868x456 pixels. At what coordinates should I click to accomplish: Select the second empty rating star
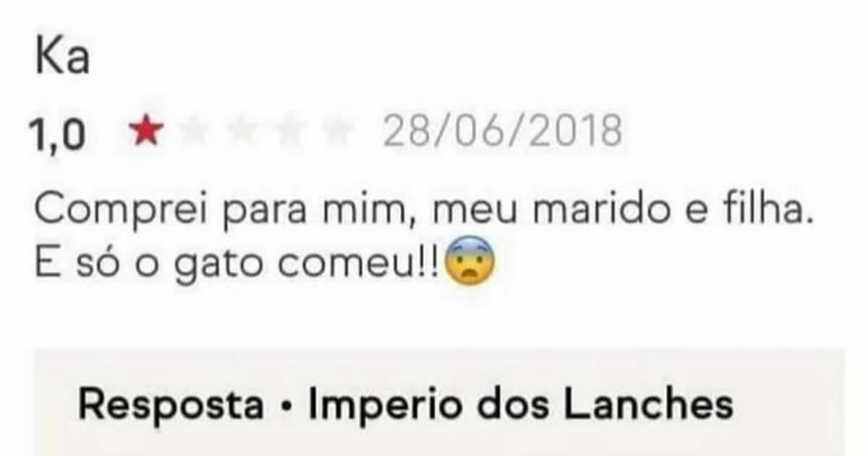[194, 132]
